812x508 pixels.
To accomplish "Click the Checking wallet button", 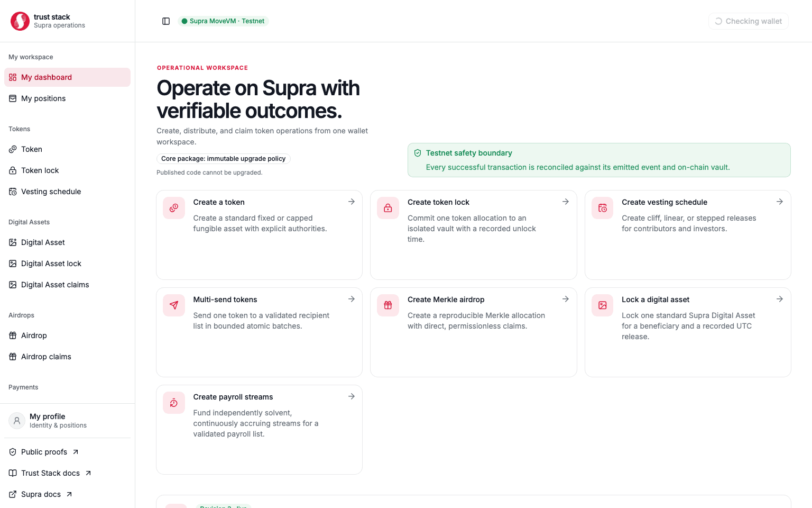I will (x=749, y=21).
